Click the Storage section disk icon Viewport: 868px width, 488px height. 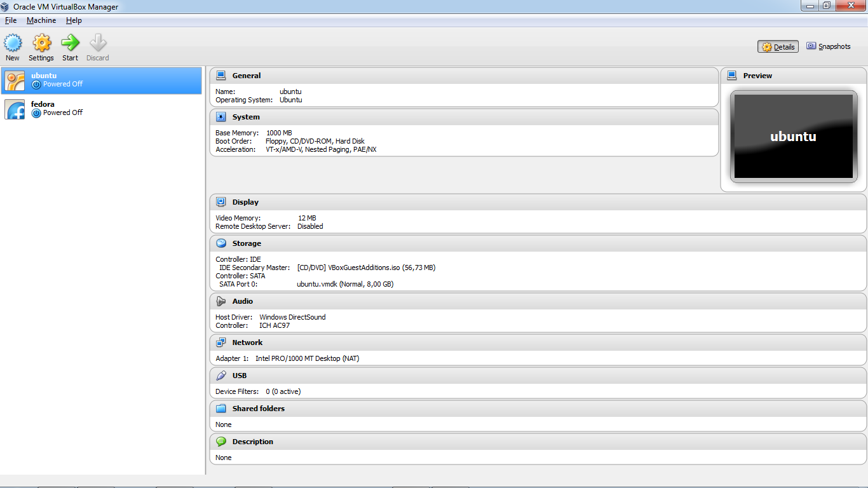click(221, 243)
